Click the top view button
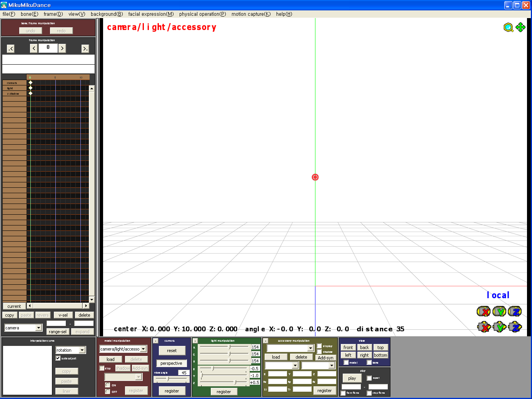This screenshot has height=399, width=532. coord(380,347)
